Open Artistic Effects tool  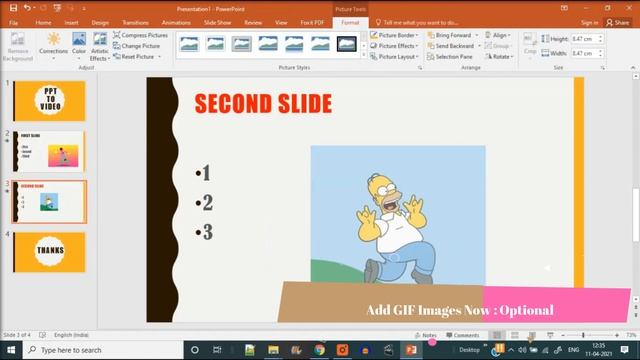[100, 47]
